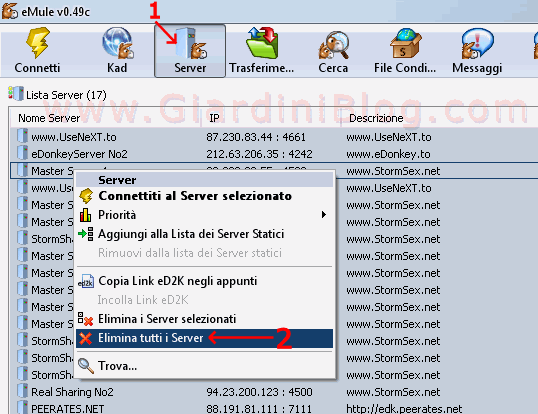538x414 pixels.
Task: Click the red X delete all icon
Action: point(85,339)
